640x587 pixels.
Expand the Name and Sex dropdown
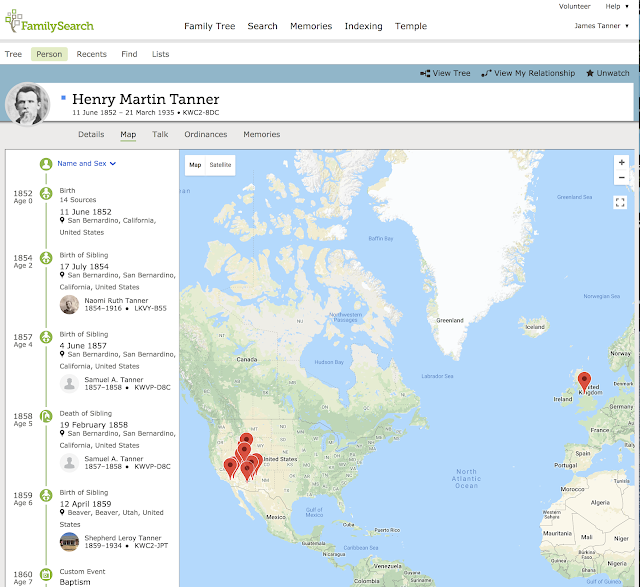coord(87,163)
